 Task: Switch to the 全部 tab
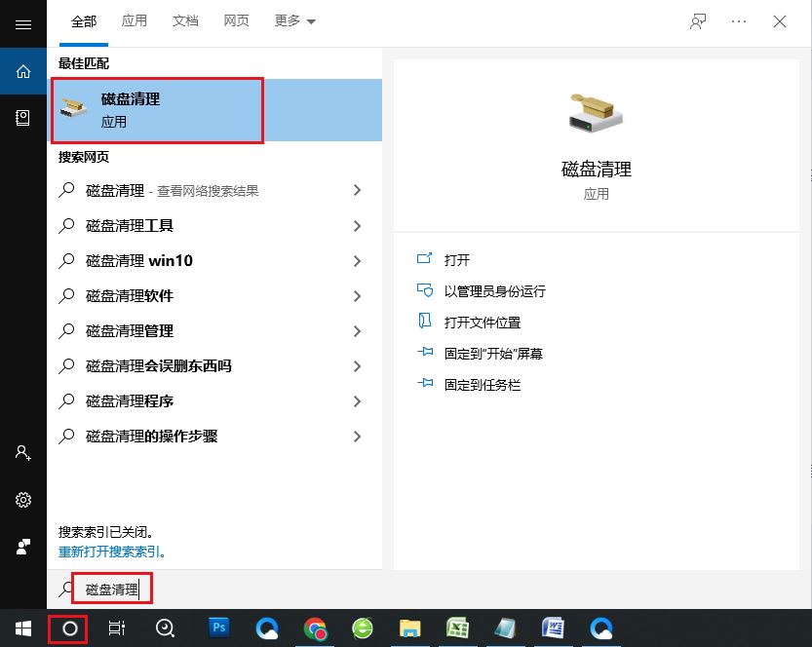coord(84,21)
